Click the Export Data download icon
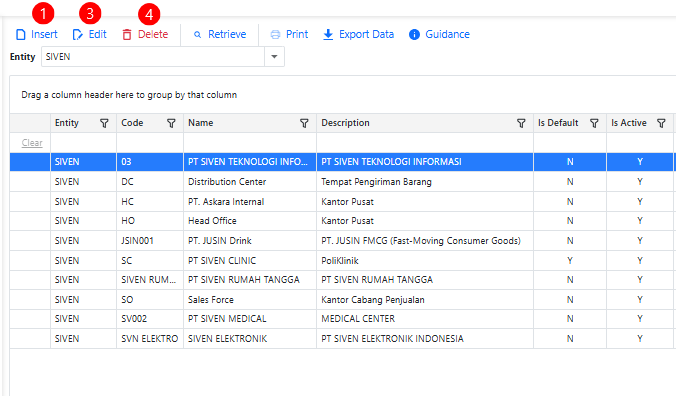The height and width of the screenshot is (396, 676). tap(328, 34)
